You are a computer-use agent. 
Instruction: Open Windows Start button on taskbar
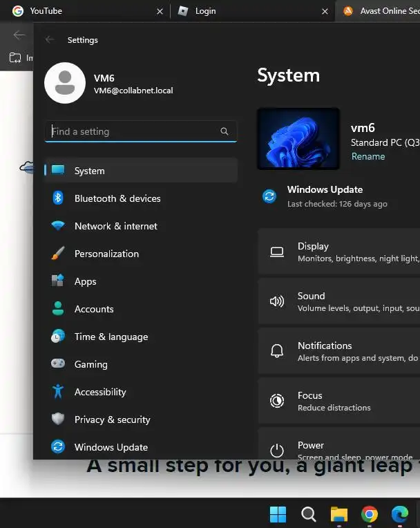click(278, 514)
